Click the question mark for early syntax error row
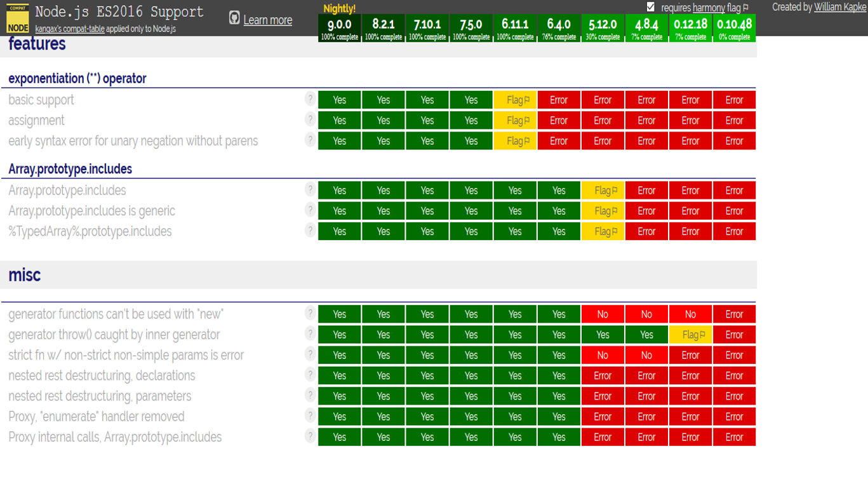 point(310,139)
